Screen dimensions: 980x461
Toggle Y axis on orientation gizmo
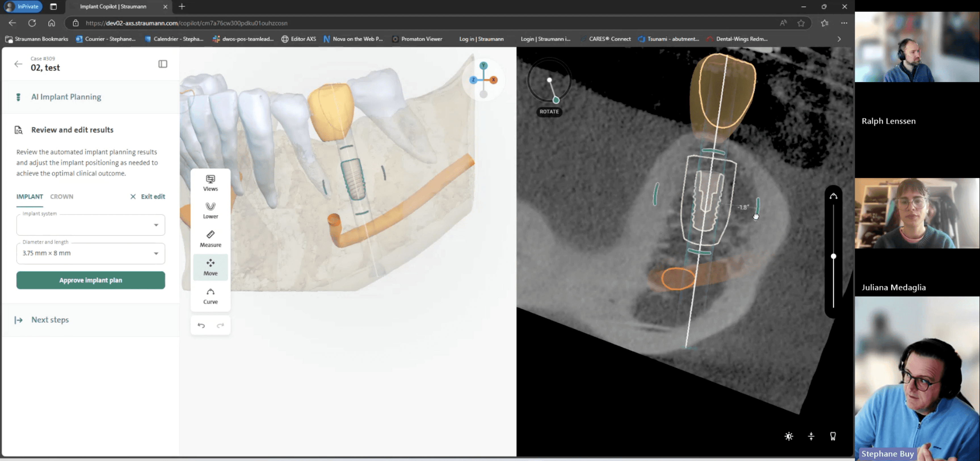coord(483,65)
